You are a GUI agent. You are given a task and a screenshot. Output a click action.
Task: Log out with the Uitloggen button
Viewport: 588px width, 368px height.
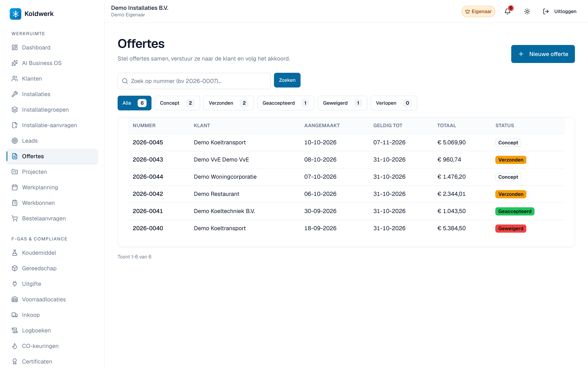(x=560, y=11)
